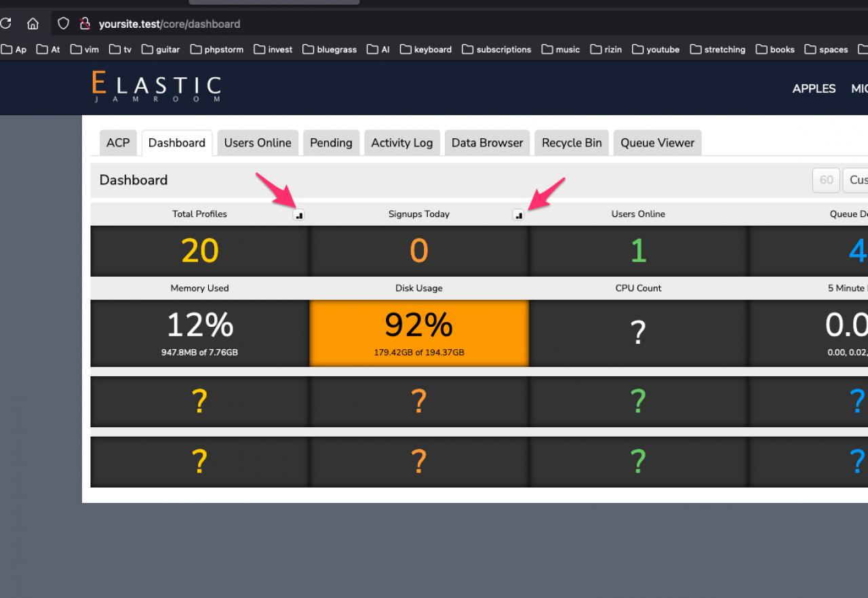Screen dimensions: 868x598
Task: Switch to the ACP tab
Action: tap(118, 143)
